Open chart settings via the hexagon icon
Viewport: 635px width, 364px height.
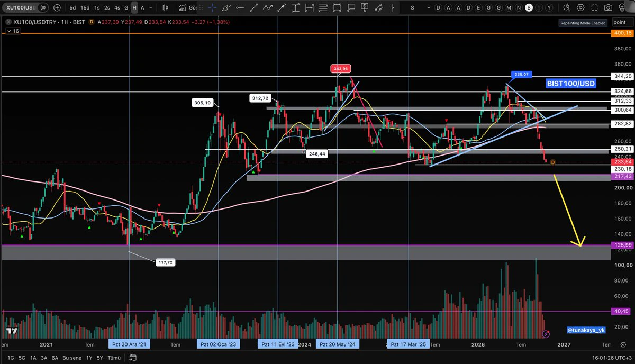coord(581,8)
